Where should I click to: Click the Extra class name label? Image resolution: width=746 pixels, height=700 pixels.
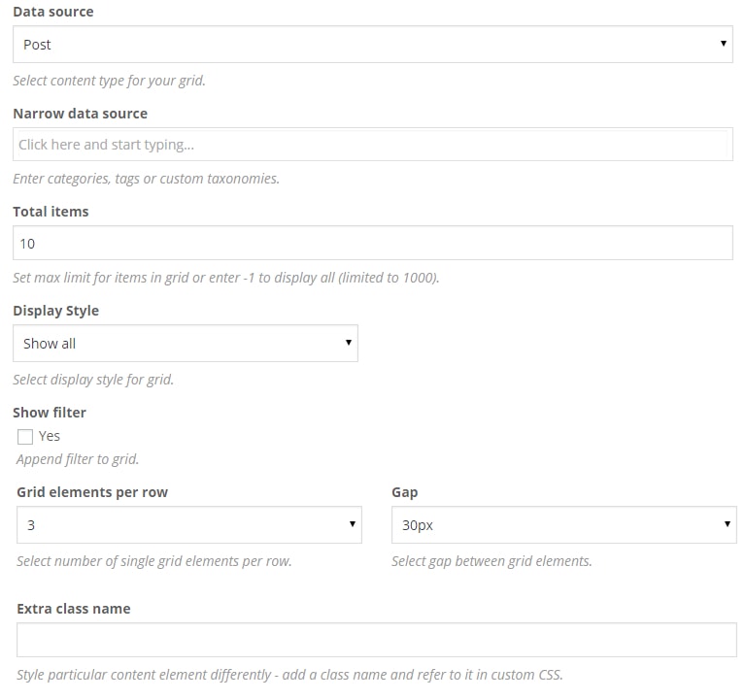[x=74, y=609]
